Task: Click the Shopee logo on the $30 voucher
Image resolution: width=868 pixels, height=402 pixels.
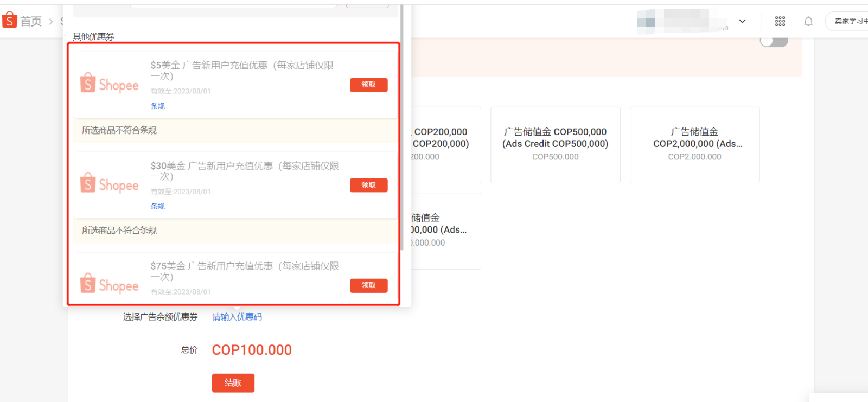Action: pyautogui.click(x=110, y=184)
